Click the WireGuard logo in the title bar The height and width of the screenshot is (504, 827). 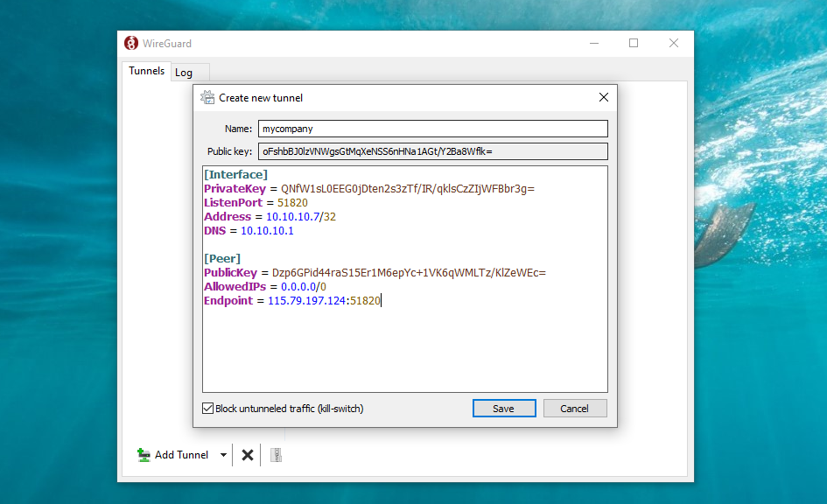(x=130, y=43)
